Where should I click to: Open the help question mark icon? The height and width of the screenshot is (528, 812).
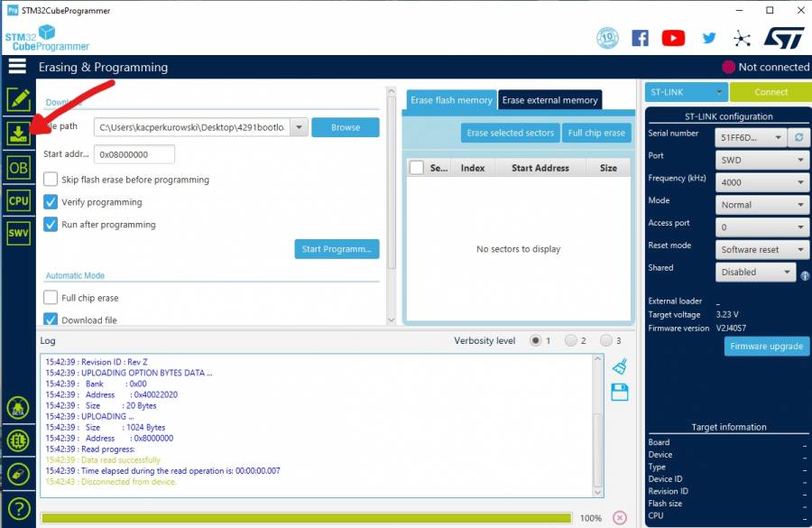click(18, 509)
